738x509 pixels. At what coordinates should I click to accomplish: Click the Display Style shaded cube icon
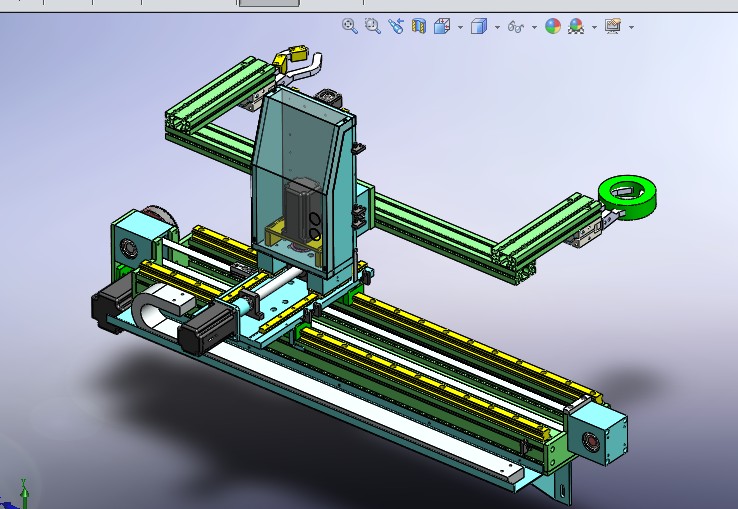point(479,26)
